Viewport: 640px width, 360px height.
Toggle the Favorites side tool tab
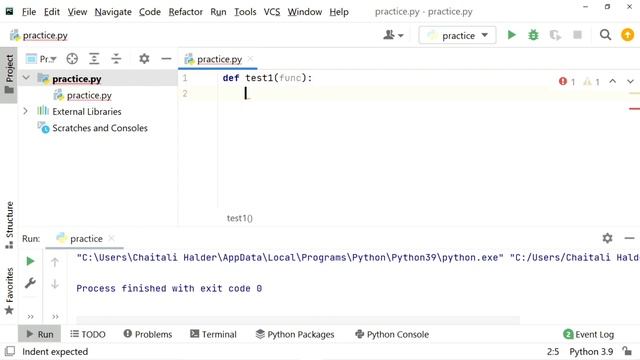click(9, 291)
